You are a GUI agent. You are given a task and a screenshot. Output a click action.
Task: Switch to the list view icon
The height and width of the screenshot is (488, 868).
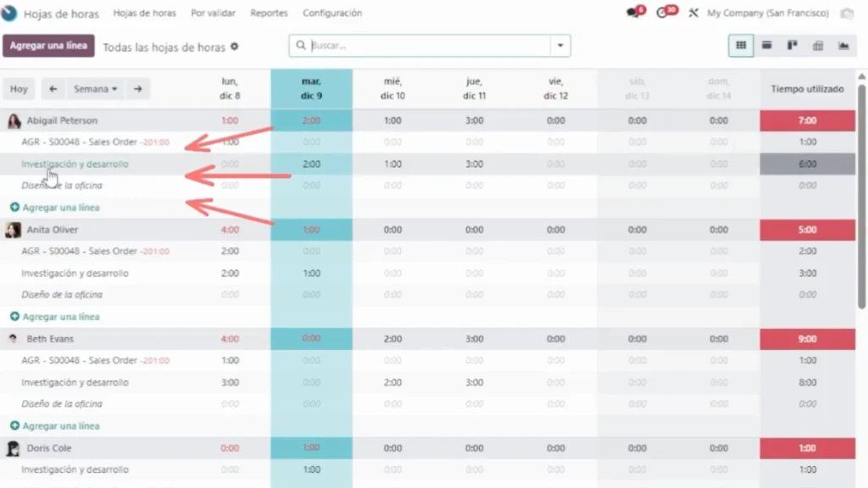(766, 46)
